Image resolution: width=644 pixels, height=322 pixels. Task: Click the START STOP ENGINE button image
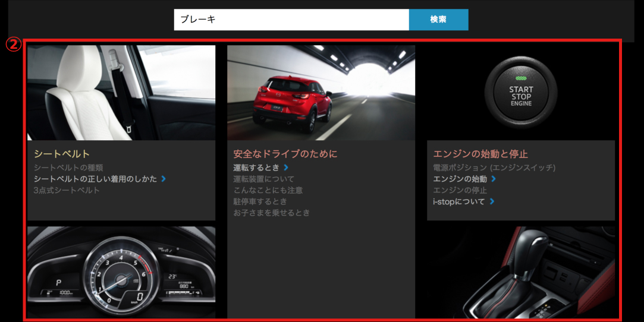click(520, 93)
